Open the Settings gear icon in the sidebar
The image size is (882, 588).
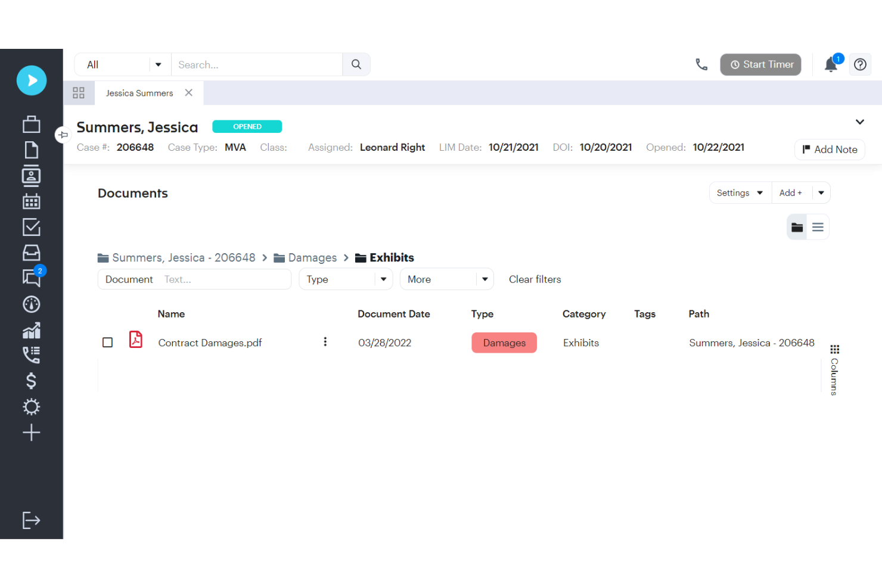[32, 407]
